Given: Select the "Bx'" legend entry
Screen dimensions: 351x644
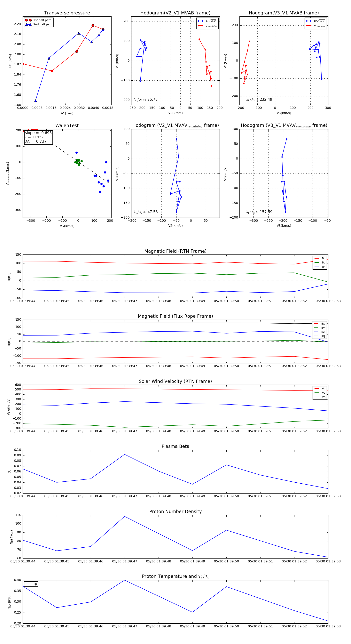Looking at the screenshot, I should (x=320, y=324).
